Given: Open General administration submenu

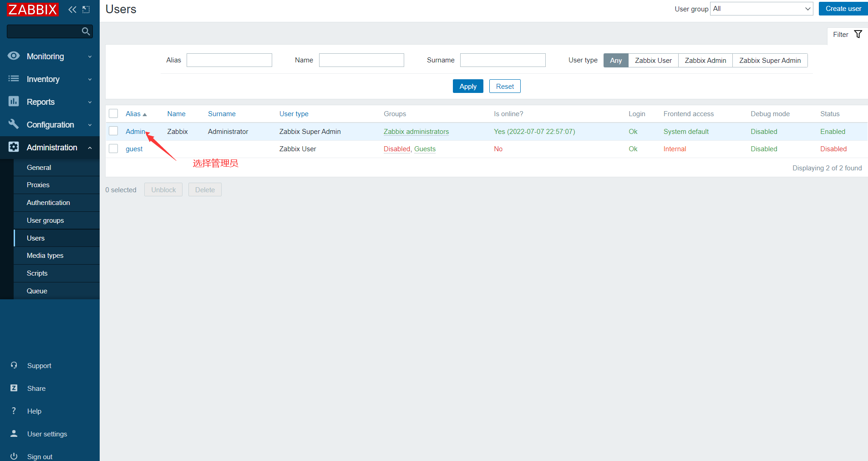Looking at the screenshot, I should (56, 167).
